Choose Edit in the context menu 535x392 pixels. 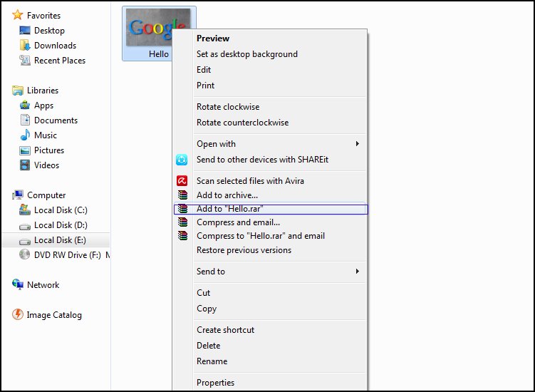click(x=269, y=70)
